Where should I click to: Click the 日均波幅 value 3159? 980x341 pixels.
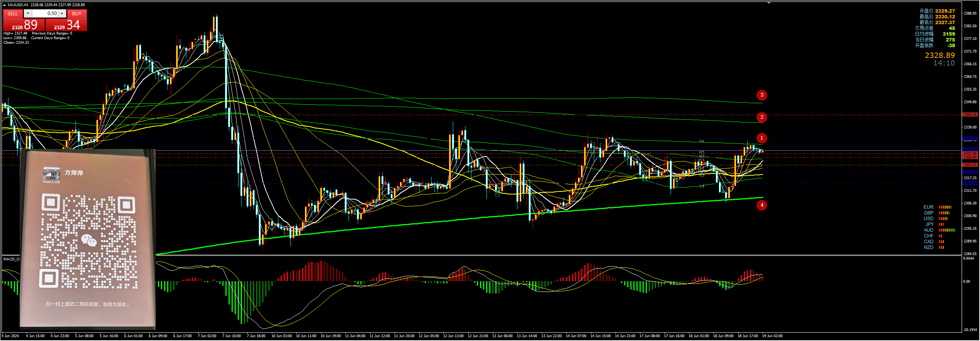(949, 34)
